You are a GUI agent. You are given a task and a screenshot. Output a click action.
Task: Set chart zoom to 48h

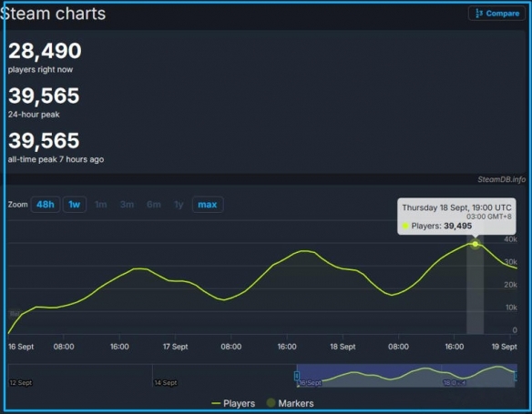coord(46,205)
